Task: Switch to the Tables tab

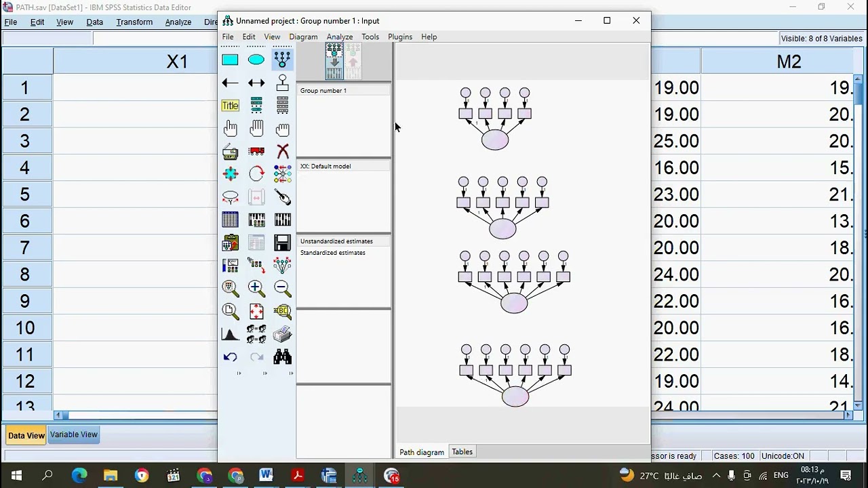Action: pos(462,451)
